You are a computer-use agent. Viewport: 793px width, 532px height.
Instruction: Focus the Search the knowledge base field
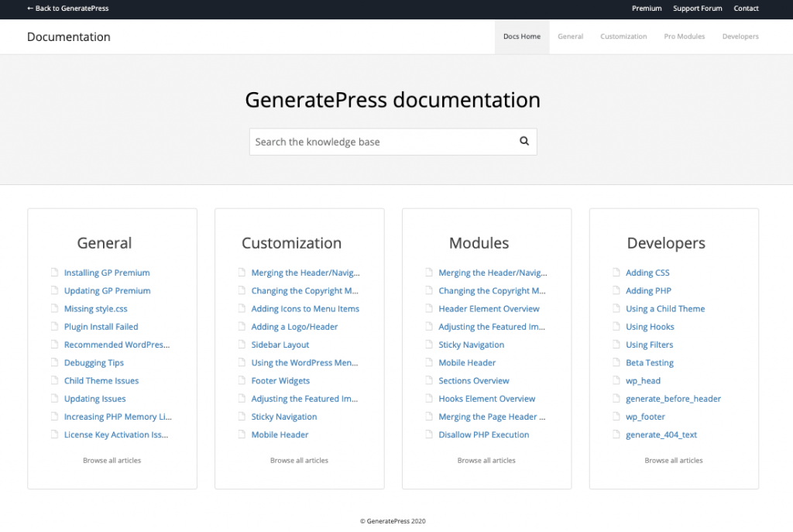click(393, 142)
